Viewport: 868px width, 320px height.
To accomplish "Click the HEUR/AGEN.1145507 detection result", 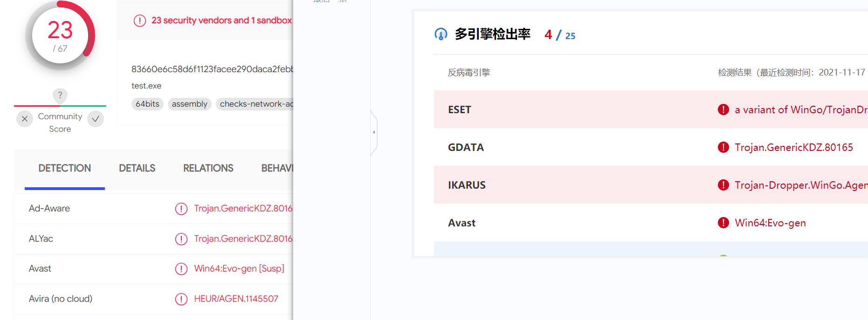I will [236, 299].
